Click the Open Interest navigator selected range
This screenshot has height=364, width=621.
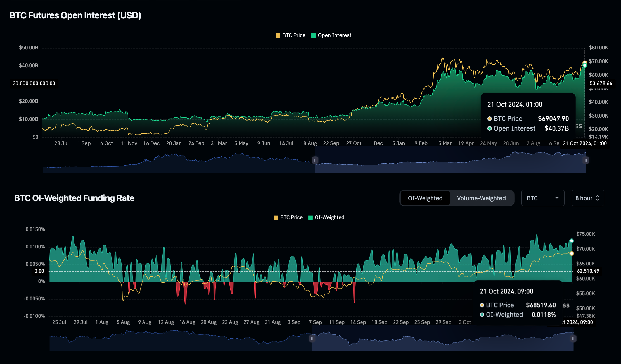(x=450, y=160)
